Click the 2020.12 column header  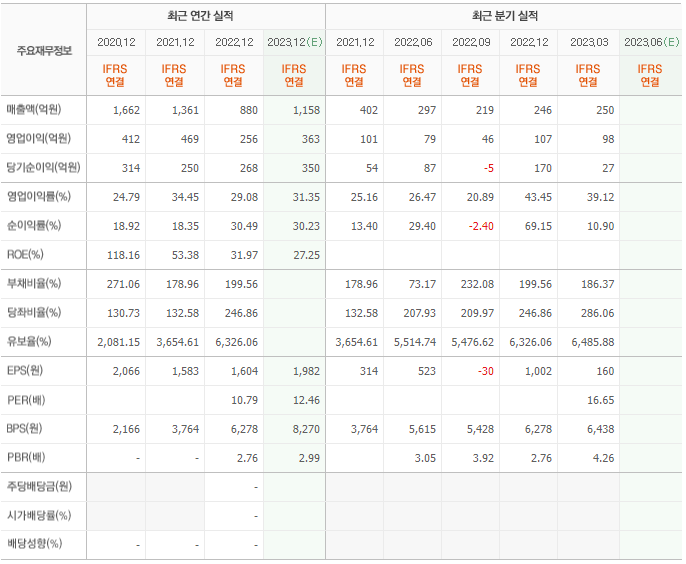[x=116, y=42]
